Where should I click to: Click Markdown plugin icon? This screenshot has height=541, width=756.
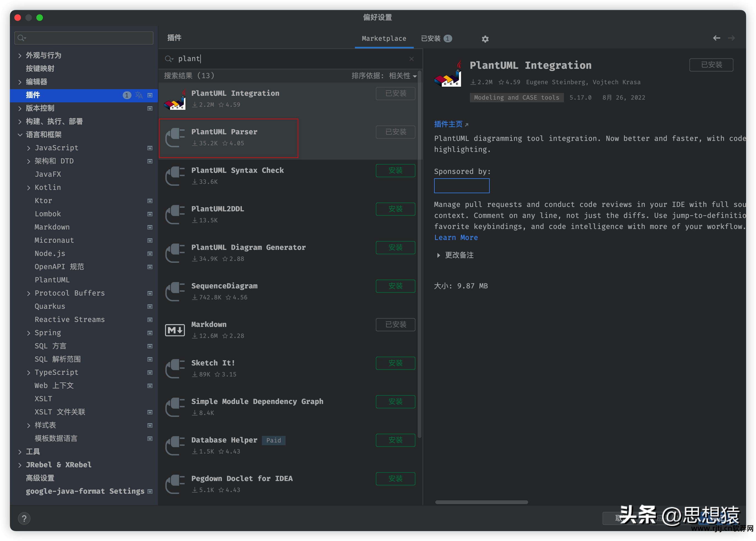[x=174, y=330]
